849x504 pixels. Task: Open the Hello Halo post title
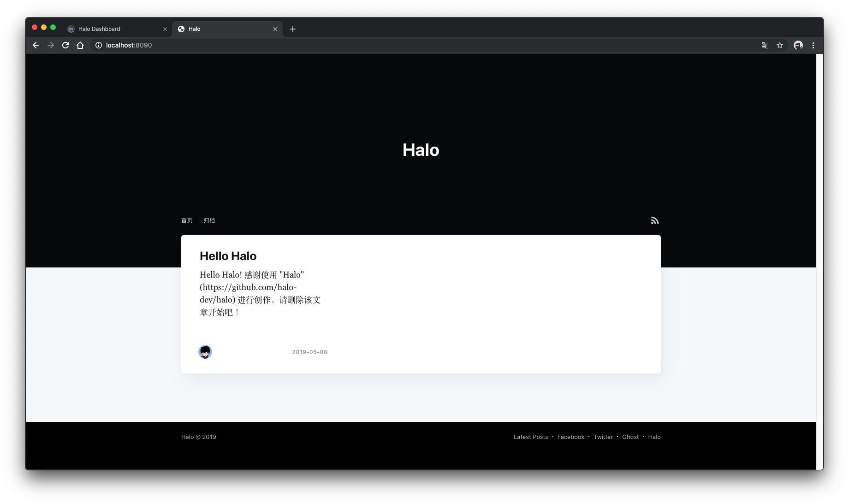228,256
